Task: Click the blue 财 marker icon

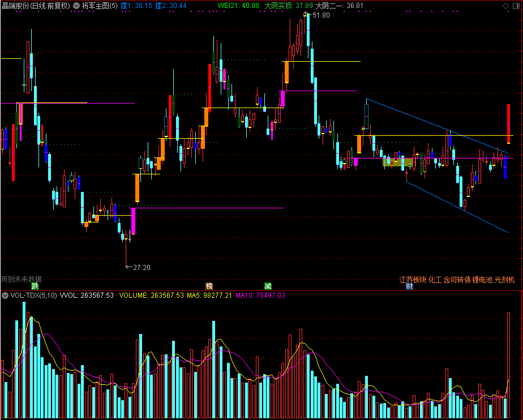Action: pos(409,286)
